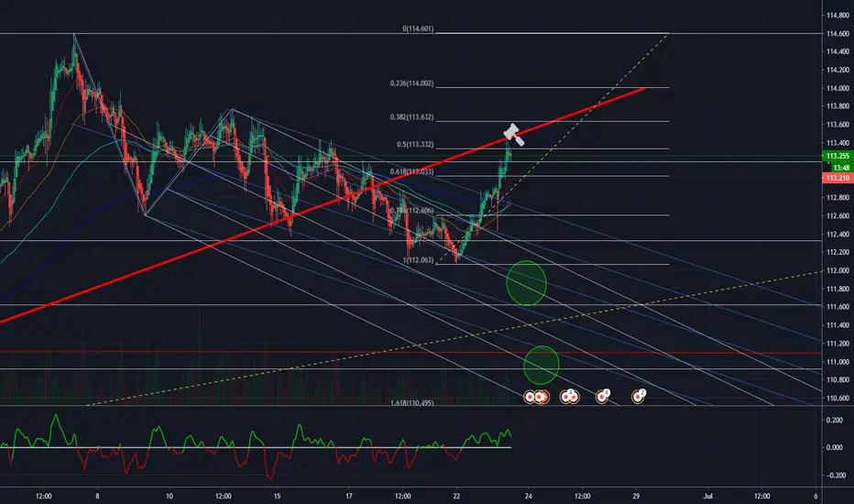Click date 29 on the time axis

tap(636, 496)
